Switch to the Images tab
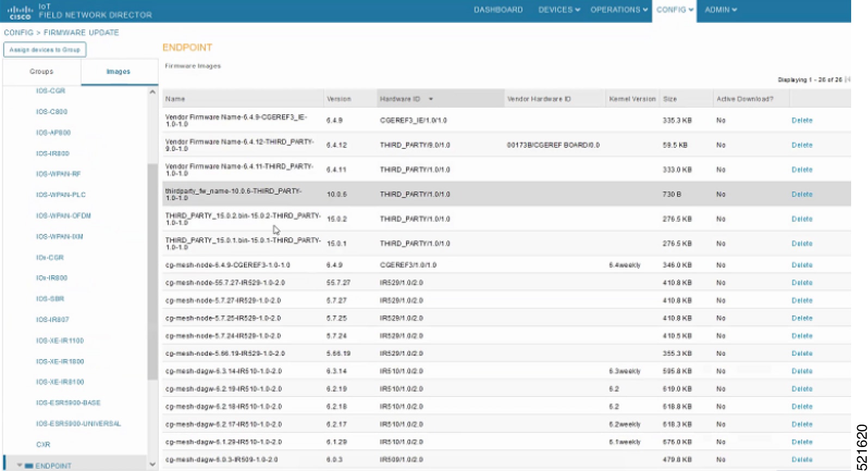The width and height of the screenshot is (868, 471). coord(119,71)
